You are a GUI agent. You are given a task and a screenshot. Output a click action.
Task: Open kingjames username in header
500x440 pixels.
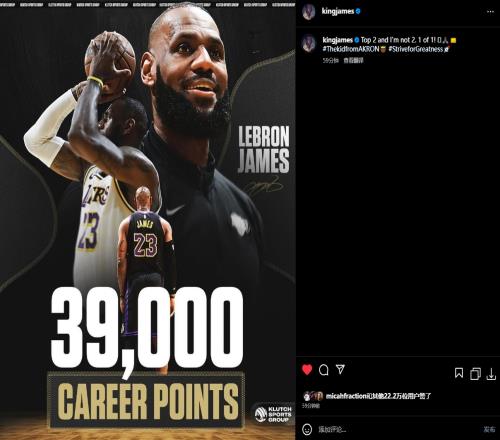338,11
